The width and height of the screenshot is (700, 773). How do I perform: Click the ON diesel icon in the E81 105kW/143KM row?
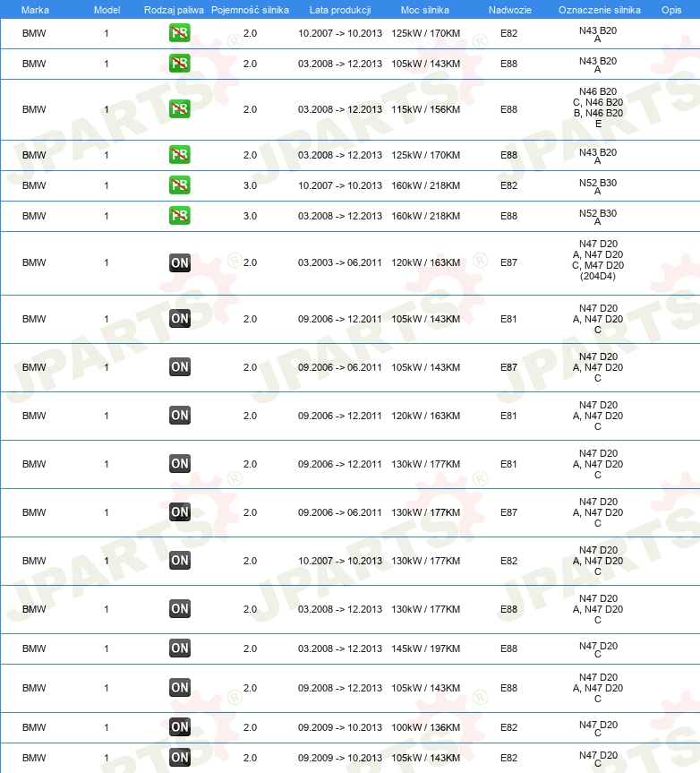(179, 319)
